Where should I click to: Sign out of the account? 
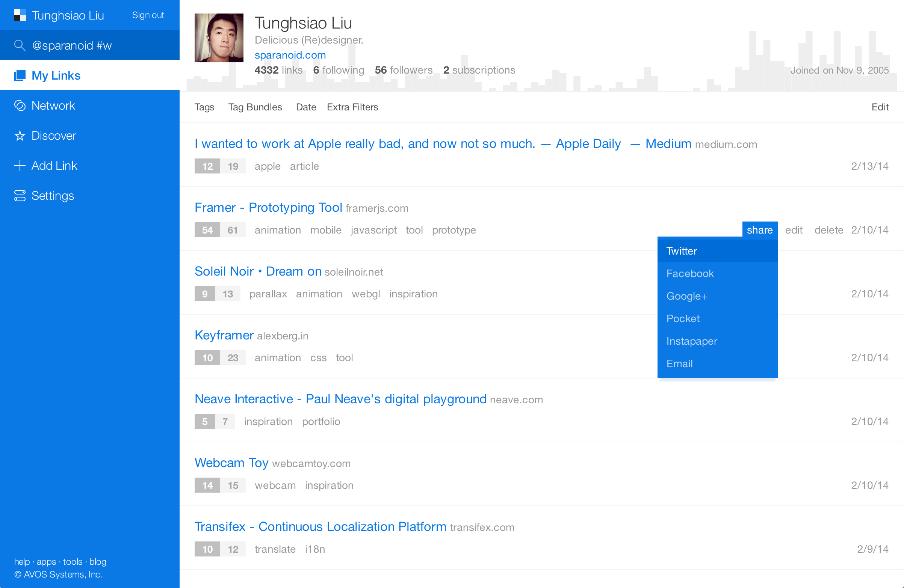pyautogui.click(x=148, y=15)
